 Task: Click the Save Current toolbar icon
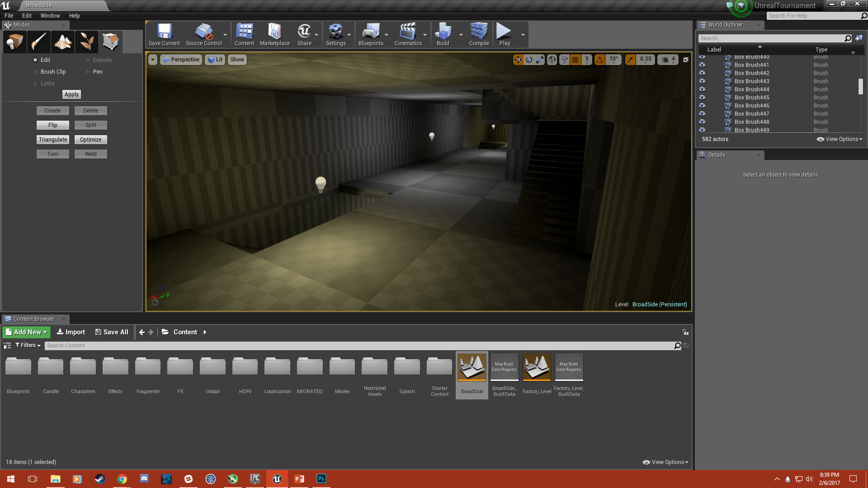[164, 35]
